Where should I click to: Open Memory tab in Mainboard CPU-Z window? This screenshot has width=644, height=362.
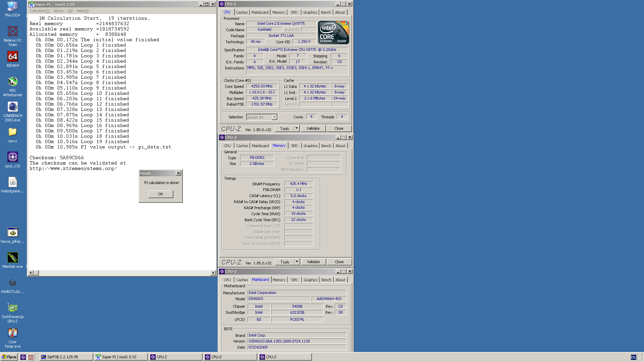click(x=279, y=280)
